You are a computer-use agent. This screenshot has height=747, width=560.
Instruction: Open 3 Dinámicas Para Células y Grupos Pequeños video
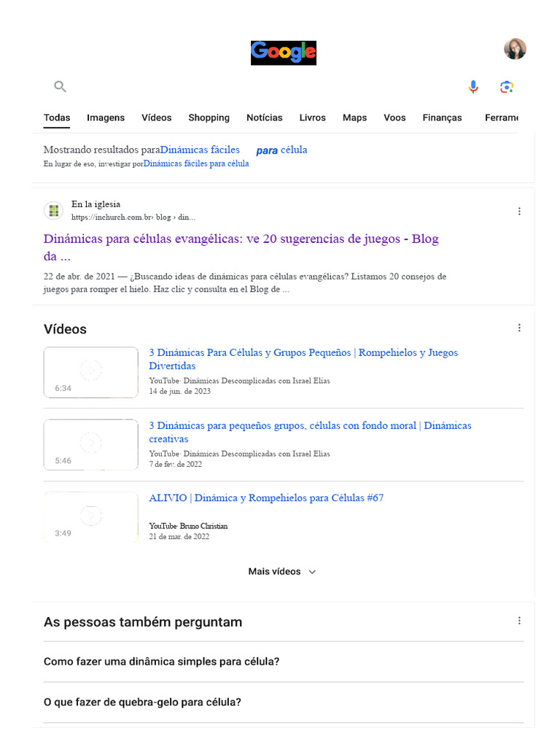point(303,359)
